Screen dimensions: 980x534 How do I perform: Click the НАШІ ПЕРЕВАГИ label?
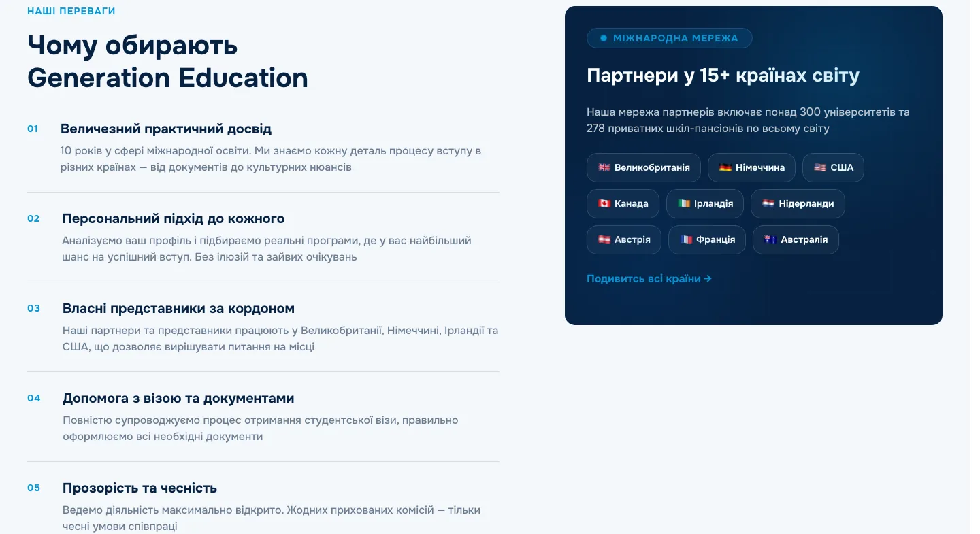71,11
